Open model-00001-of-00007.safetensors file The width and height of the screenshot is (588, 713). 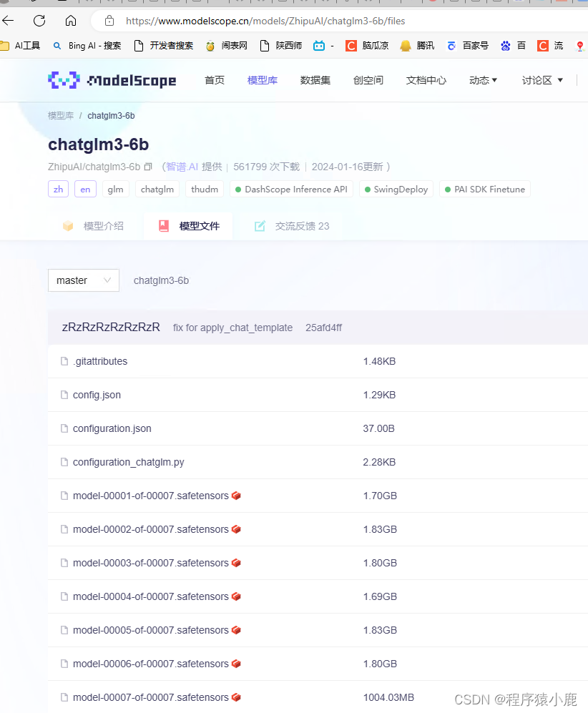pos(150,496)
